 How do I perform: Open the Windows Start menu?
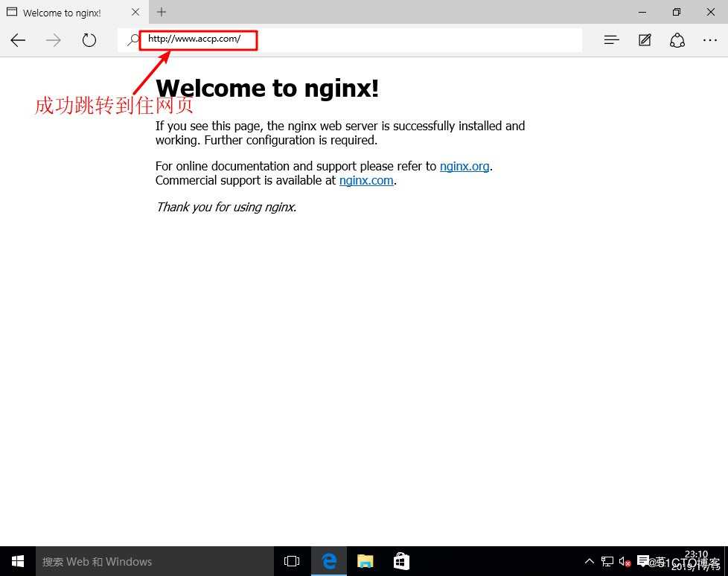pos(18,561)
